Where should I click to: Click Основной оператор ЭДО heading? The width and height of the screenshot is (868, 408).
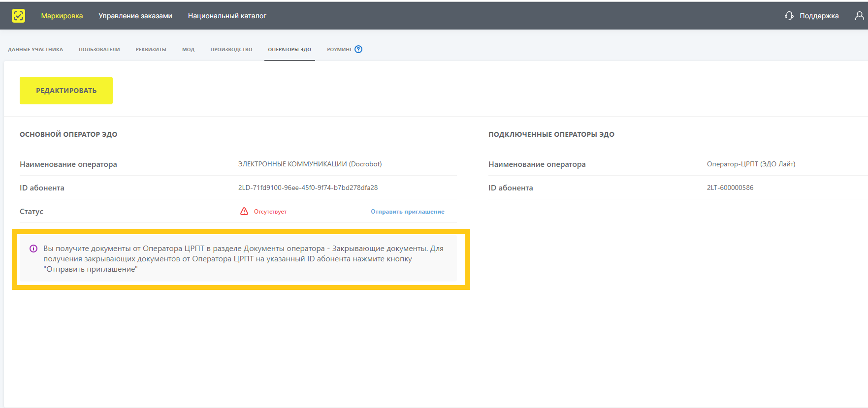tap(68, 134)
